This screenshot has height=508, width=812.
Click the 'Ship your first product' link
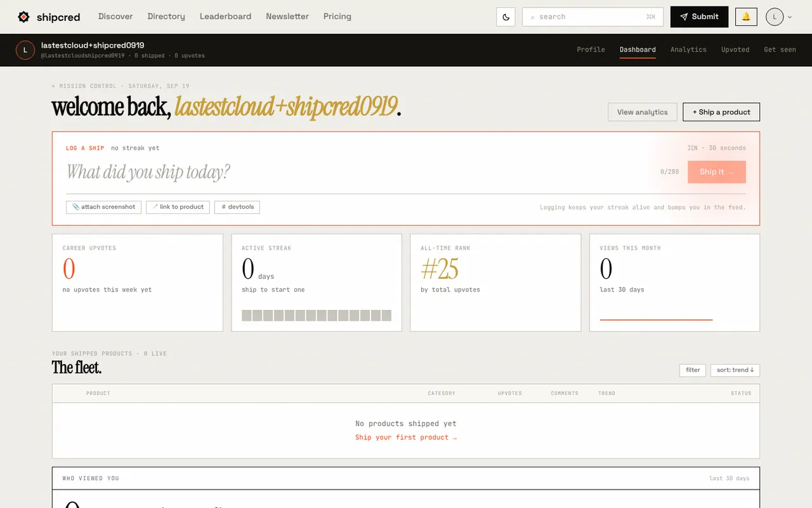(406, 438)
